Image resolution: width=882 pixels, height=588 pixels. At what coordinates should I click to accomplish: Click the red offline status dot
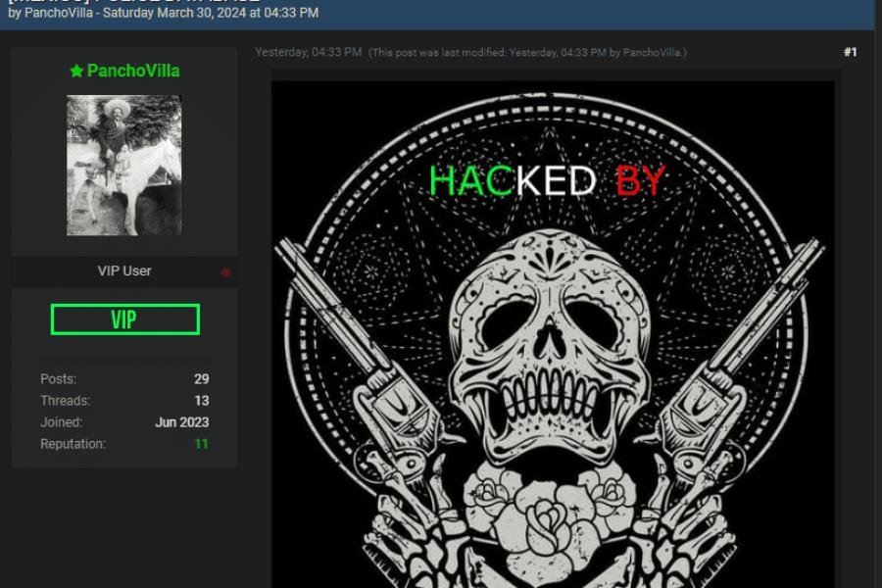click(225, 272)
